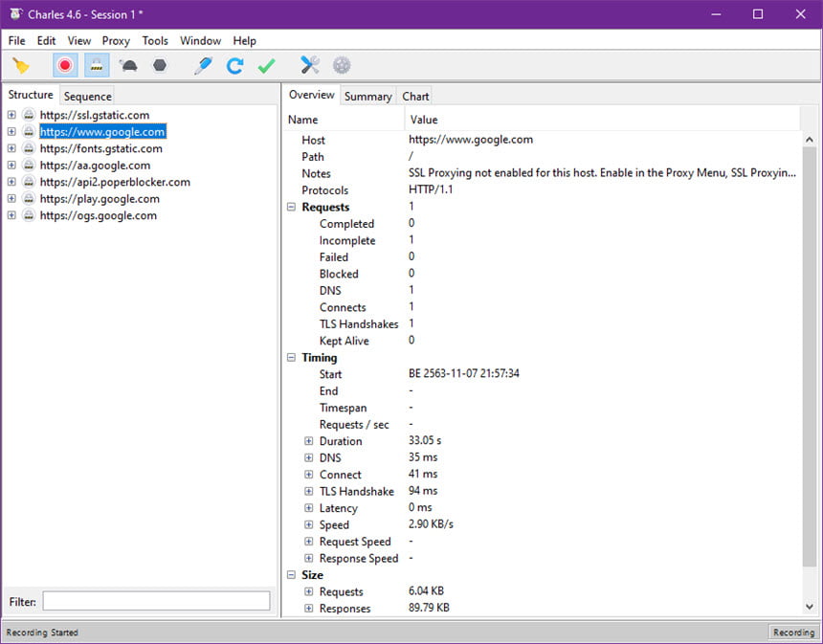Collapse the Requests section

pyautogui.click(x=291, y=207)
